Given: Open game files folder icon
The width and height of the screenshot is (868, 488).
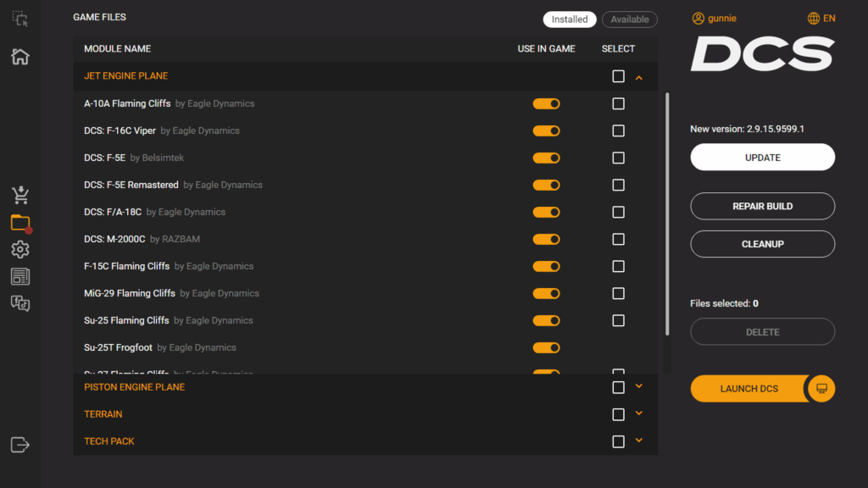Looking at the screenshot, I should (20, 223).
